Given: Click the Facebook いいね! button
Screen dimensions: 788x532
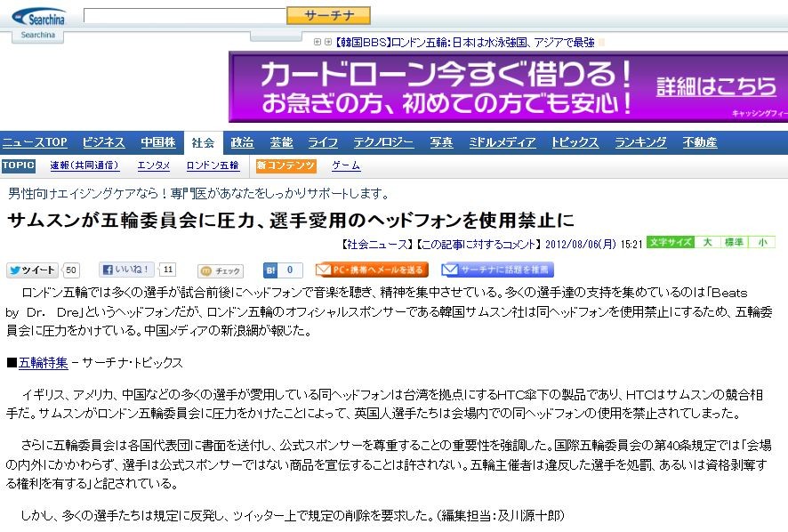Looking at the screenshot, I should [x=126, y=270].
